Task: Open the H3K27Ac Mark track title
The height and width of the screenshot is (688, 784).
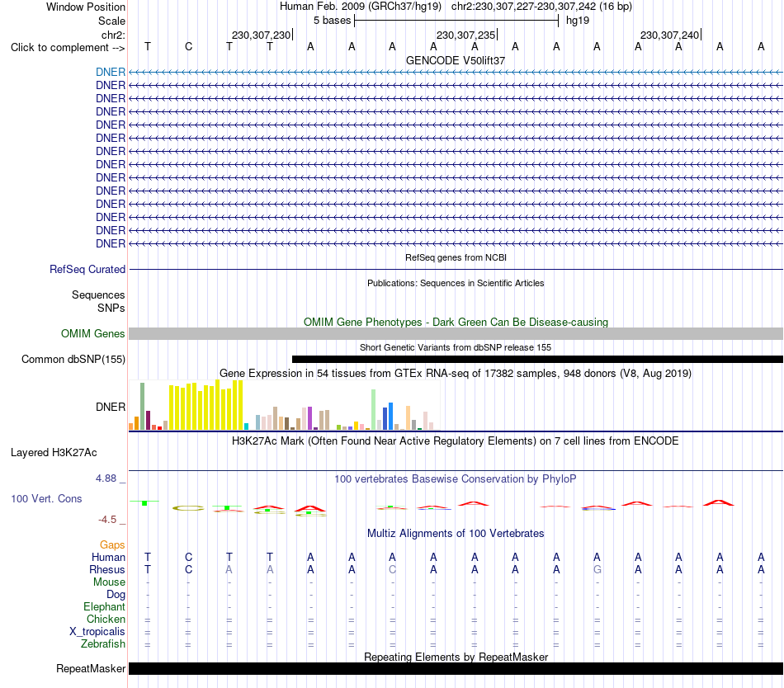Action: click(456, 441)
